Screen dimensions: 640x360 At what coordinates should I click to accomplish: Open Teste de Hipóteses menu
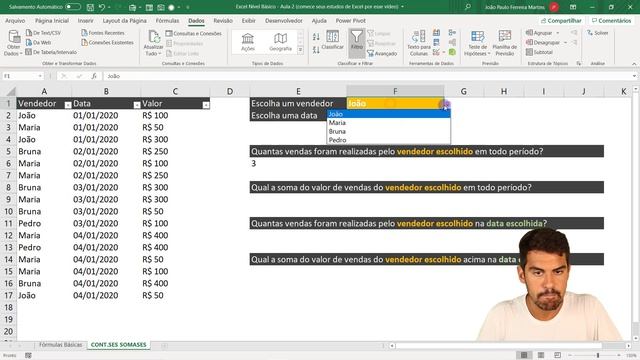[x=477, y=42]
